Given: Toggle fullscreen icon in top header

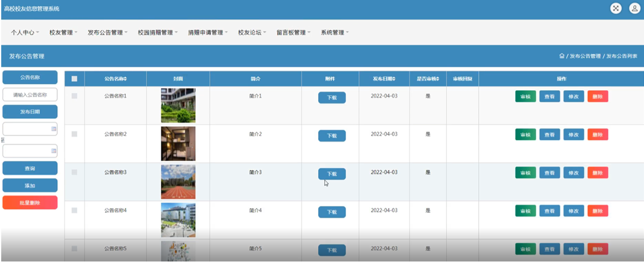Looking at the screenshot, I should [x=615, y=8].
